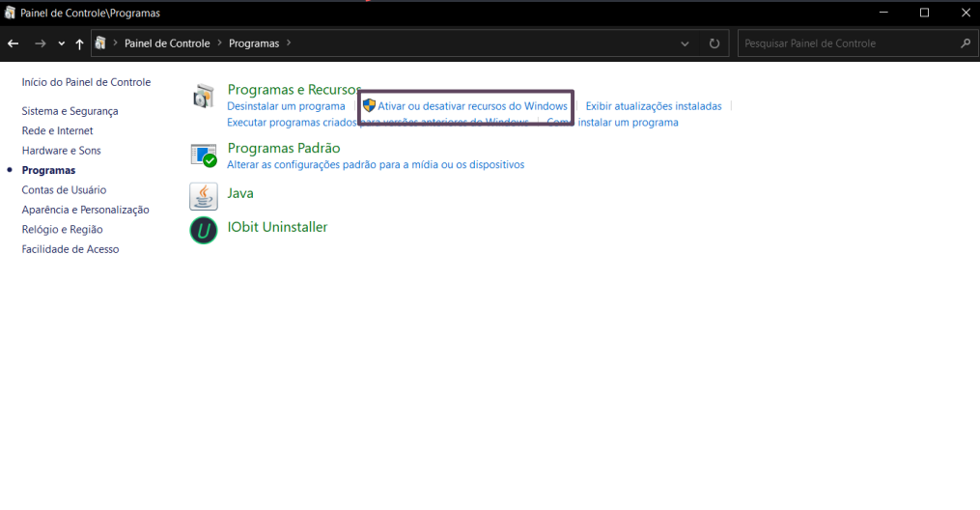Click the shield icon beside Ativar ou desativar
Viewport: 980px width, 510px height.
(x=370, y=105)
